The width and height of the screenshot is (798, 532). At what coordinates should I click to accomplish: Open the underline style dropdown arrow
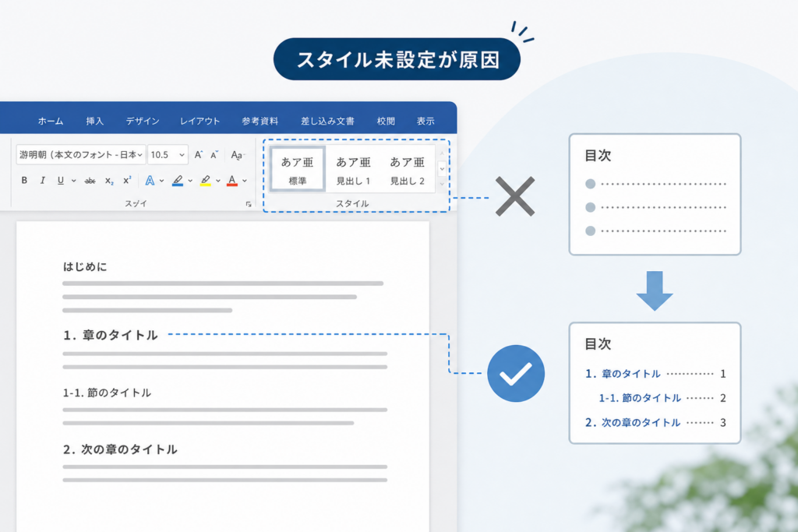click(74, 181)
